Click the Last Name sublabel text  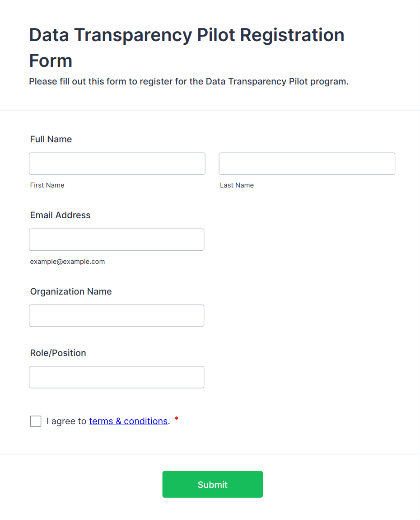(x=237, y=185)
